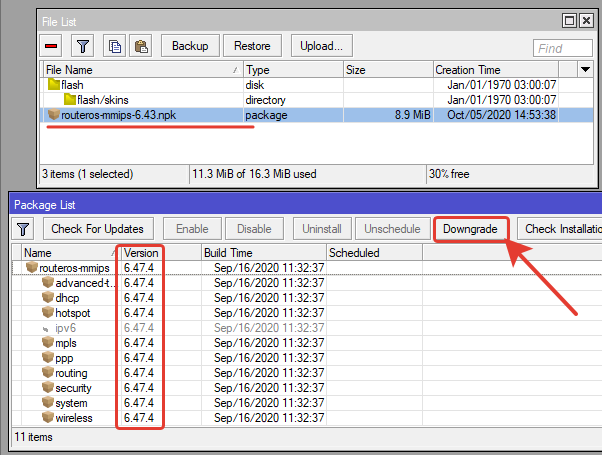This screenshot has width=602, height=455.
Task: Select the hotspot package name
Action: click(73, 313)
